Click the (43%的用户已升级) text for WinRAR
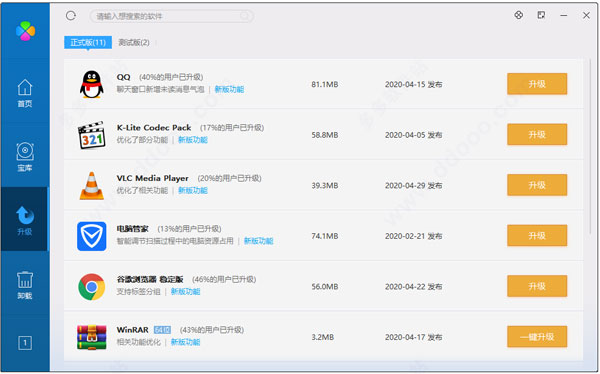 [x=212, y=330]
